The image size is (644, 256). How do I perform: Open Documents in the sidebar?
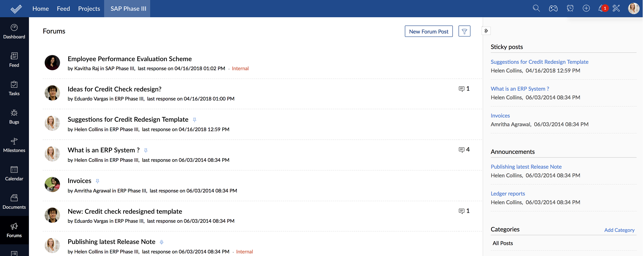point(14,202)
